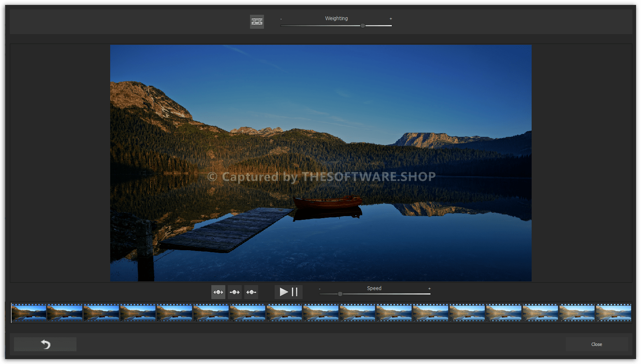Click the undo arrow button
Screen dimensions: 641x364
[45, 344]
